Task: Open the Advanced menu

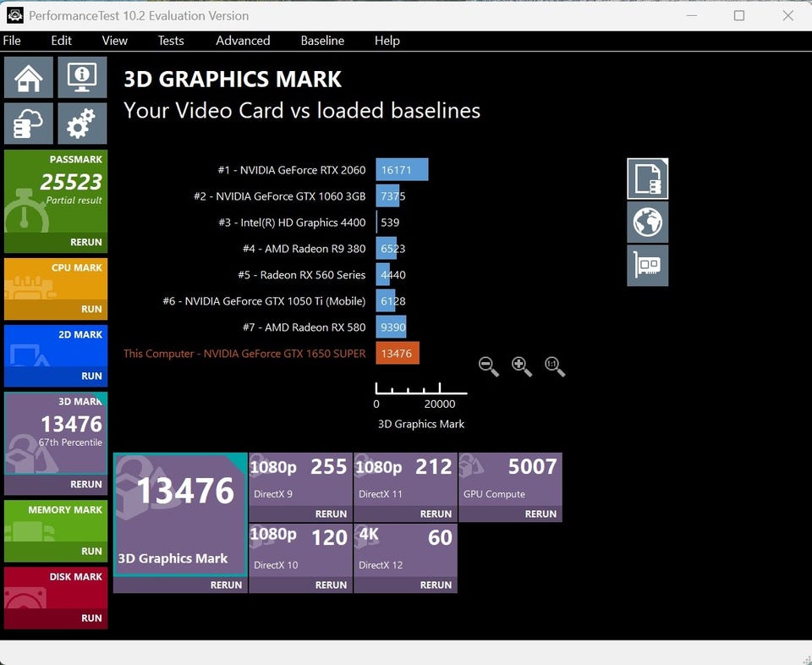Action: pos(243,41)
